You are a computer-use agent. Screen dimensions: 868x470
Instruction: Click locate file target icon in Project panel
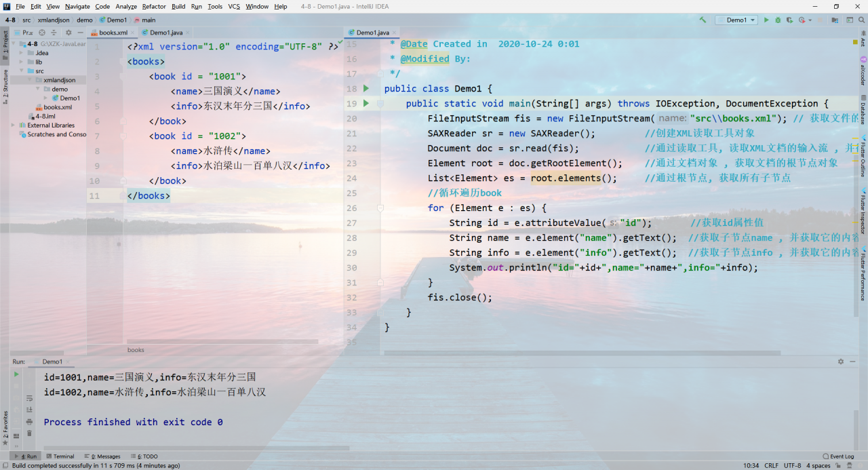point(42,32)
